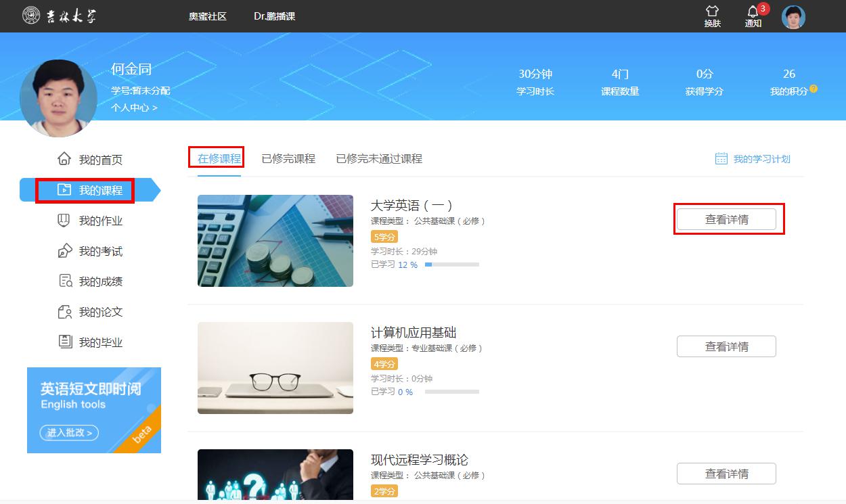Open 我的毕业 in sidebar
Viewport: 846px width, 504px height.
101,343
